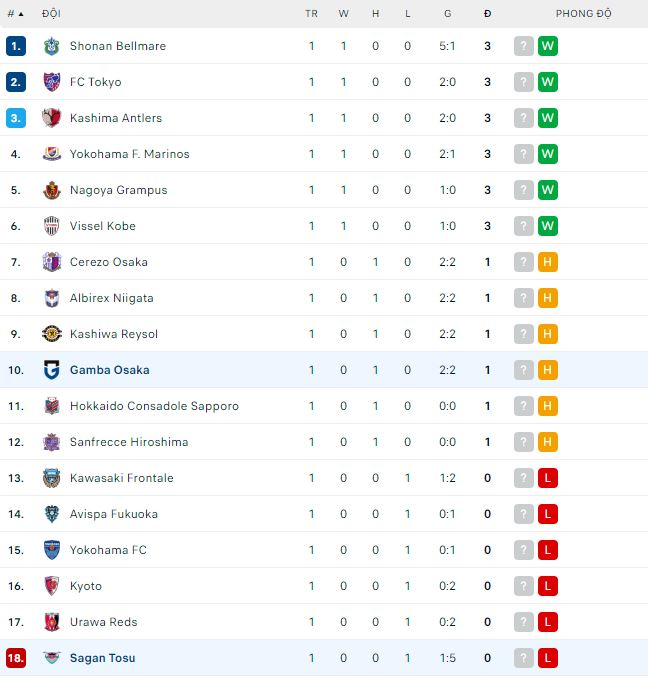The height and width of the screenshot is (682, 648).
Task: Click the Shonan Bellmare team logo
Action: click(52, 46)
